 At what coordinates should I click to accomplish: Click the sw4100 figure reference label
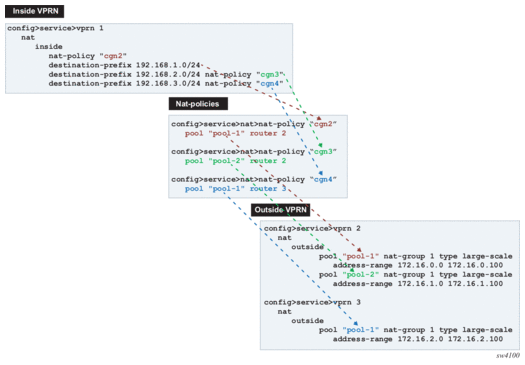[508, 356]
